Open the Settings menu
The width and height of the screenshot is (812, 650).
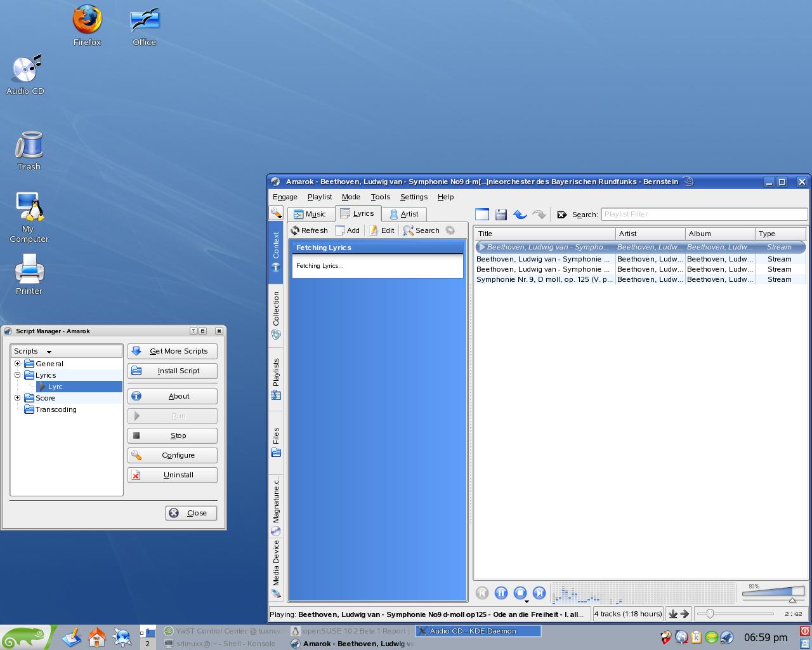click(414, 197)
